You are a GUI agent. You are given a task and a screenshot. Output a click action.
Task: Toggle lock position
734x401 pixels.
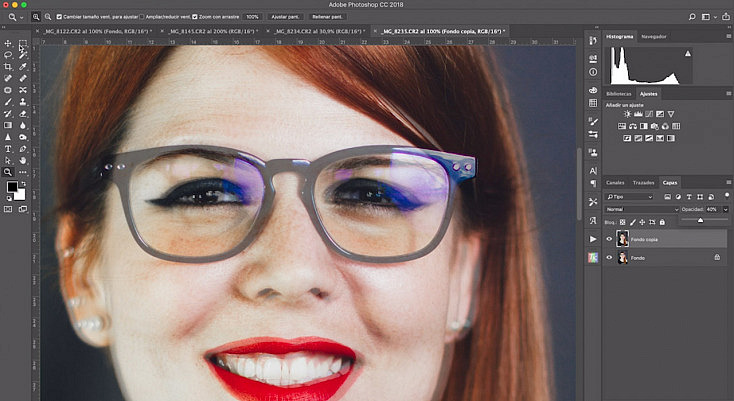click(642, 222)
